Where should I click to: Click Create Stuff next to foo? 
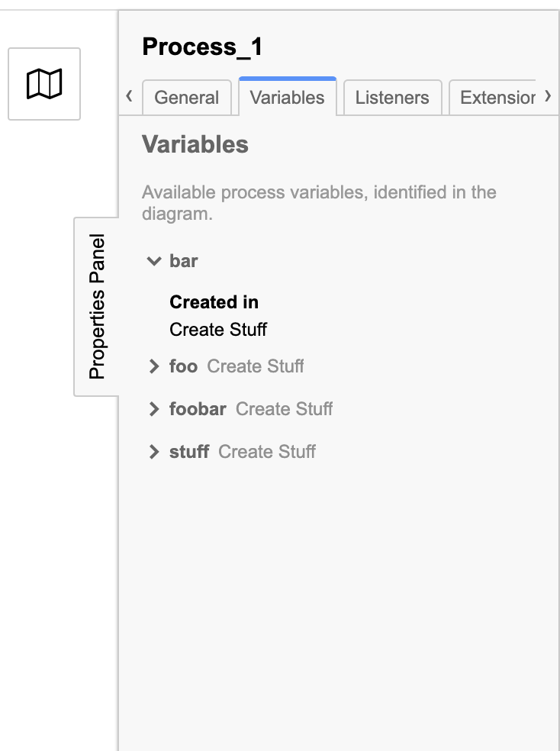(255, 366)
